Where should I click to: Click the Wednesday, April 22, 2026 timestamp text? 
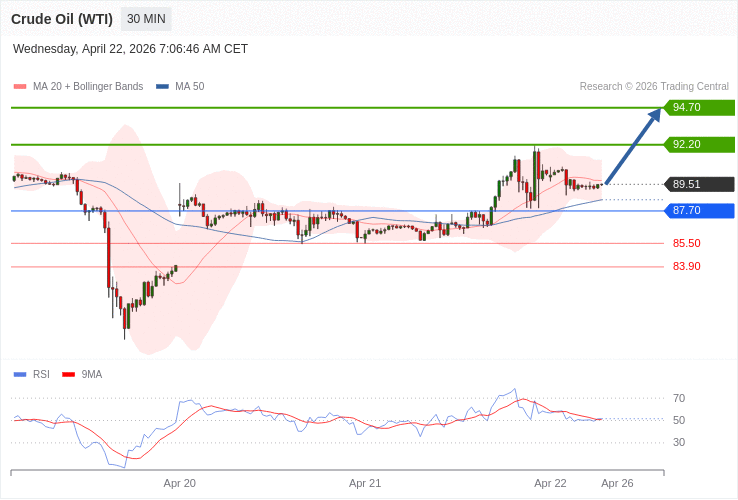[x=130, y=49]
